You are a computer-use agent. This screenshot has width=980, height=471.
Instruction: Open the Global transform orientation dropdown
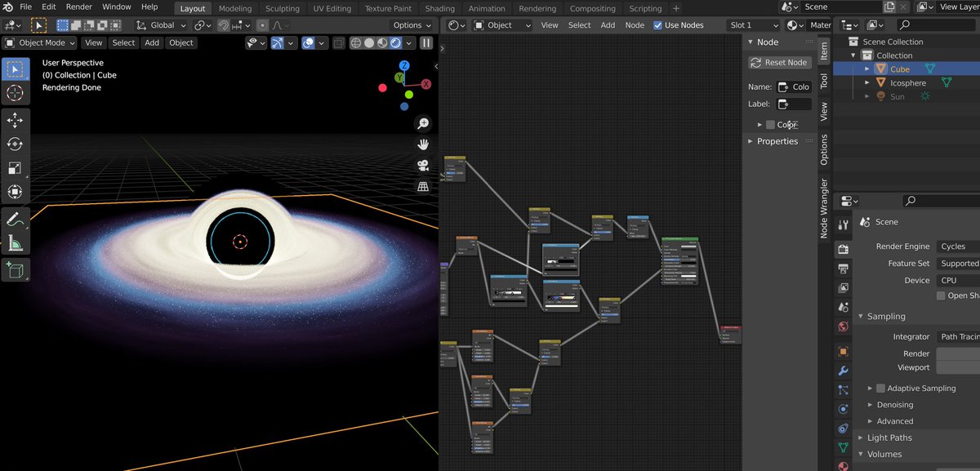click(160, 25)
